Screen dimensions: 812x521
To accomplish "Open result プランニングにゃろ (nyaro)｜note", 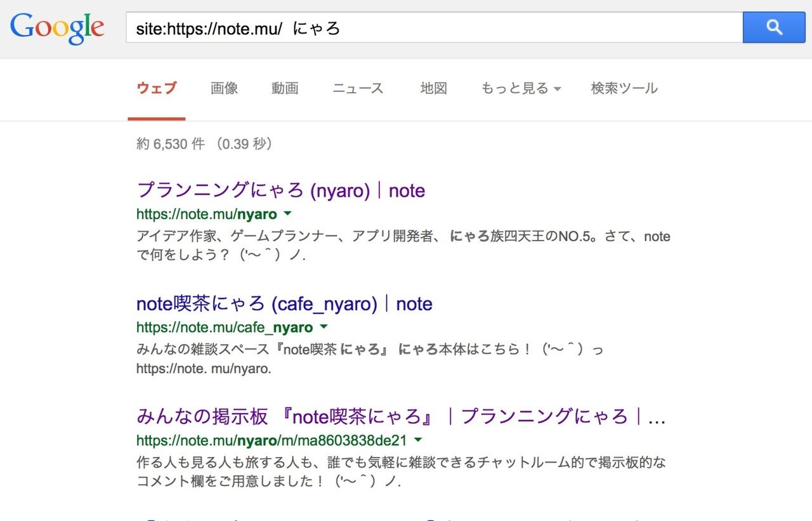I will [x=281, y=190].
